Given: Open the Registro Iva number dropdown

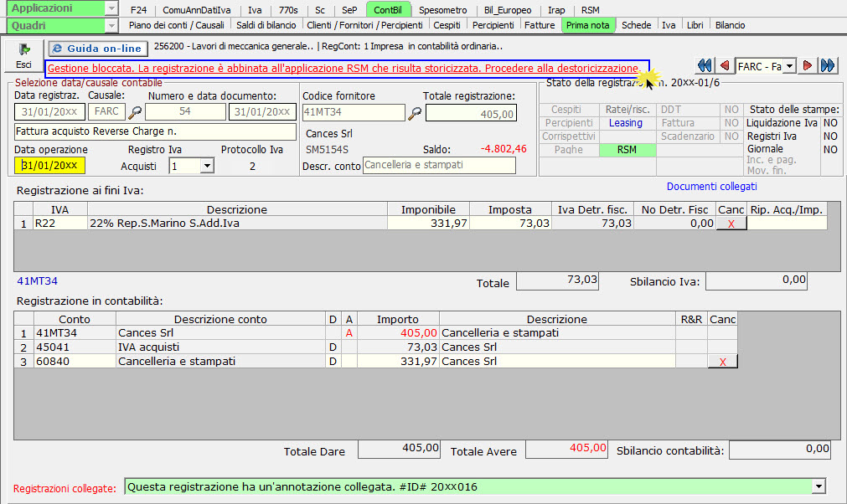Looking at the screenshot, I should click(x=207, y=166).
